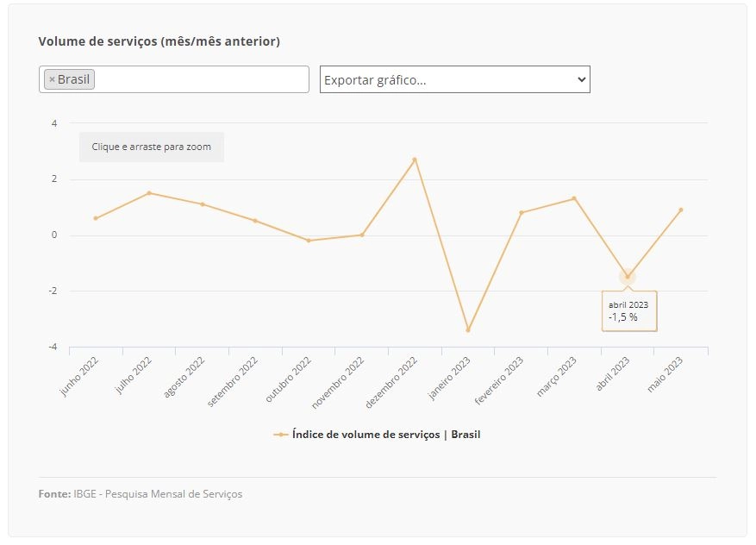Select the dezembro 2022 peak point
This screenshot has width=756, height=545.
pyautogui.click(x=415, y=160)
